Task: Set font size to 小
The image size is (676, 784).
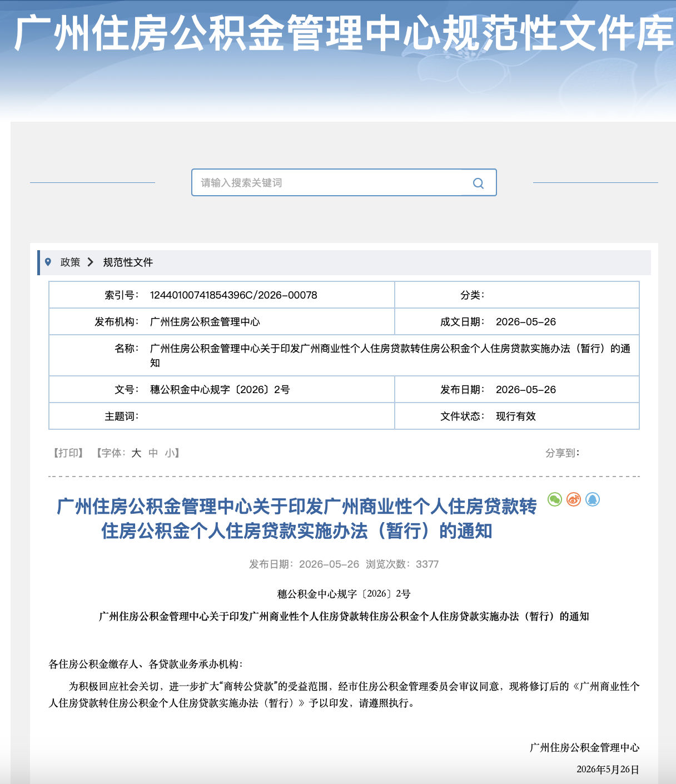Action: tap(170, 453)
